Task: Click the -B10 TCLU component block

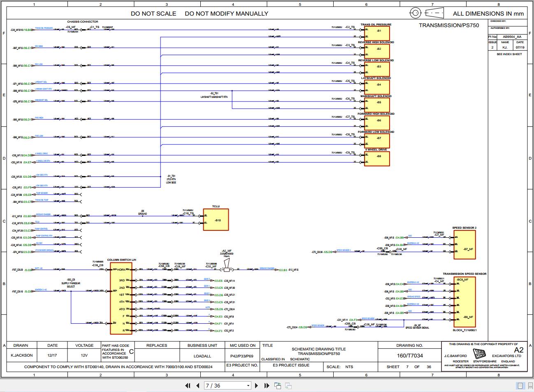Action: tap(216, 220)
